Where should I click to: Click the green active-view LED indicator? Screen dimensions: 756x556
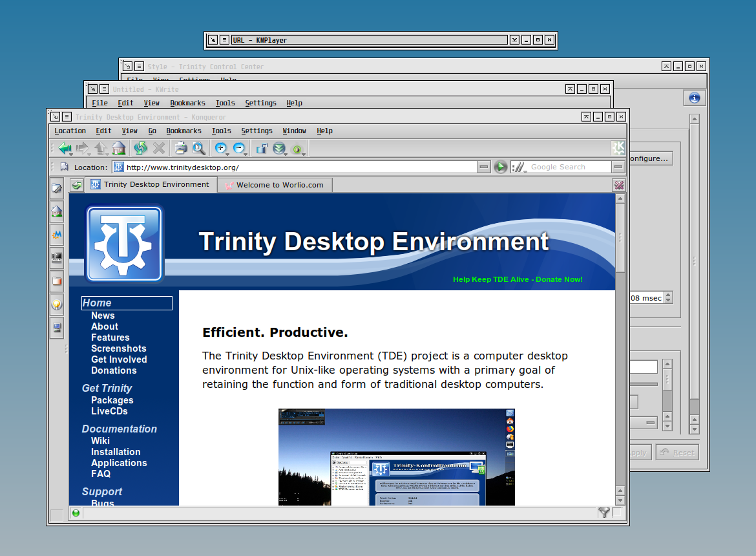[76, 513]
